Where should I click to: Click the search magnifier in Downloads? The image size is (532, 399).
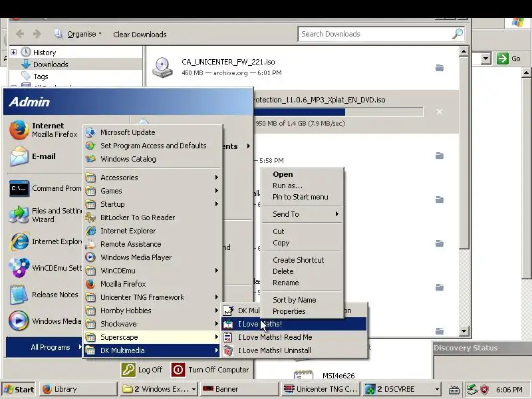458,34
